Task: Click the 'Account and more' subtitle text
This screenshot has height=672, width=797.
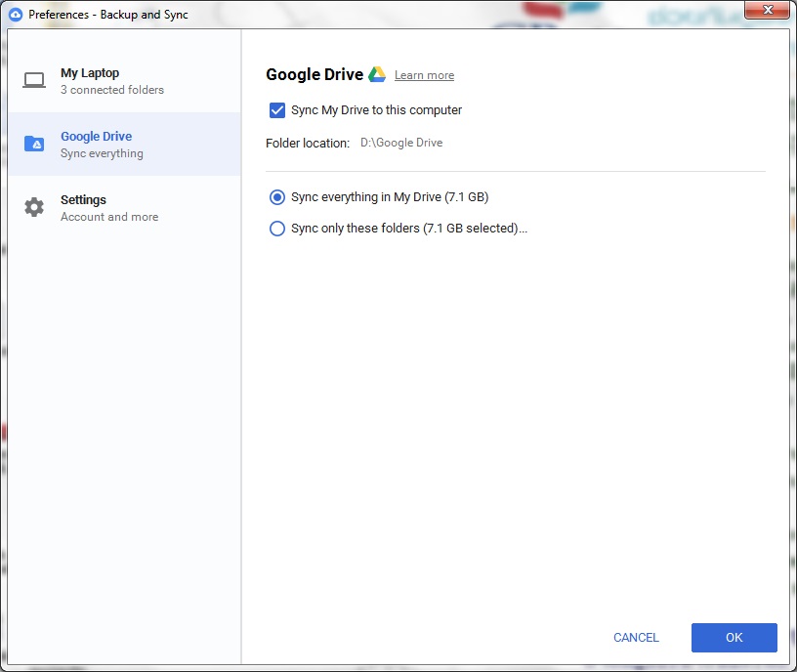Action: click(109, 217)
